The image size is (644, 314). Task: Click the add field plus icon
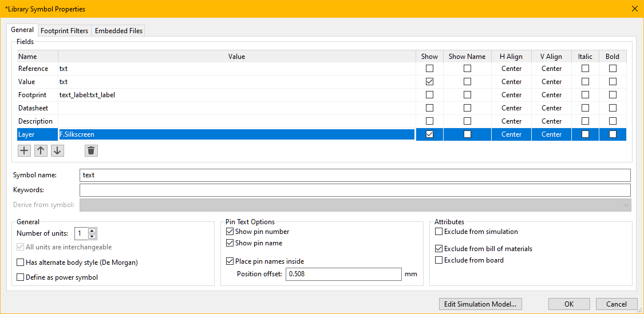click(x=24, y=150)
